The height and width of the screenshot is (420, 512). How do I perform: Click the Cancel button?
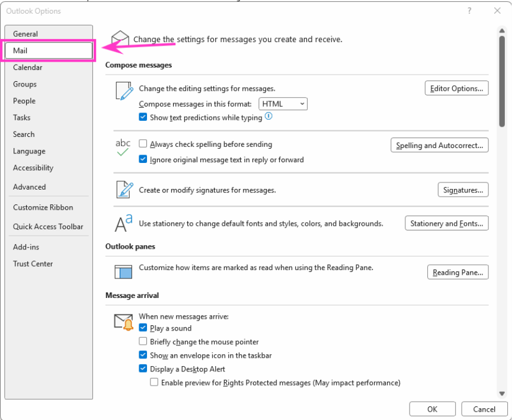[x=484, y=409]
